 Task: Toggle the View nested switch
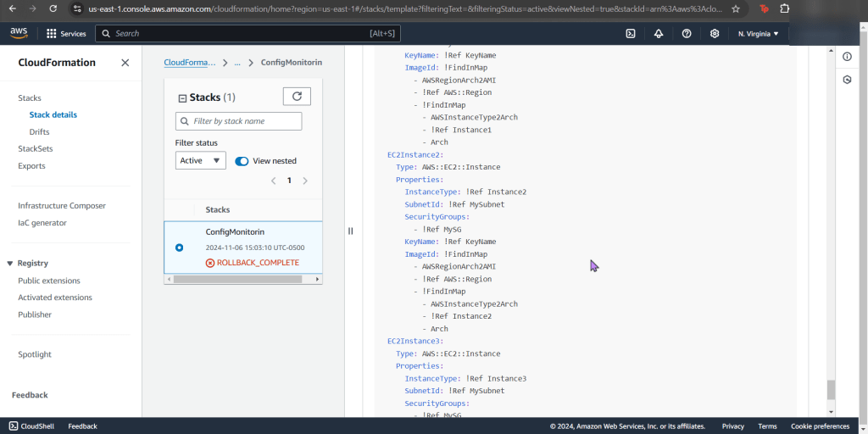242,161
